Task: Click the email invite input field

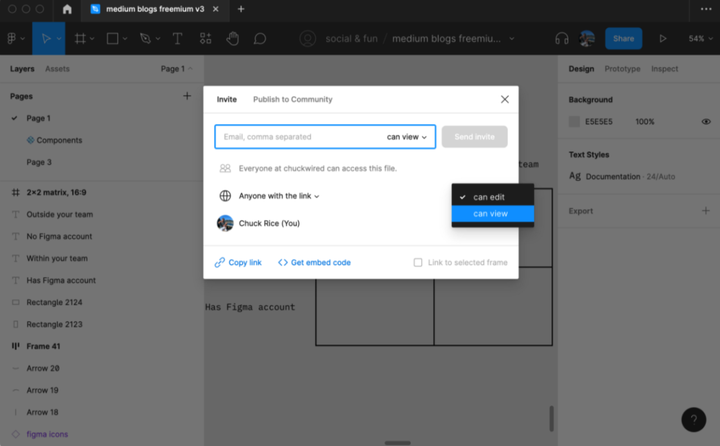Action: tap(300, 137)
